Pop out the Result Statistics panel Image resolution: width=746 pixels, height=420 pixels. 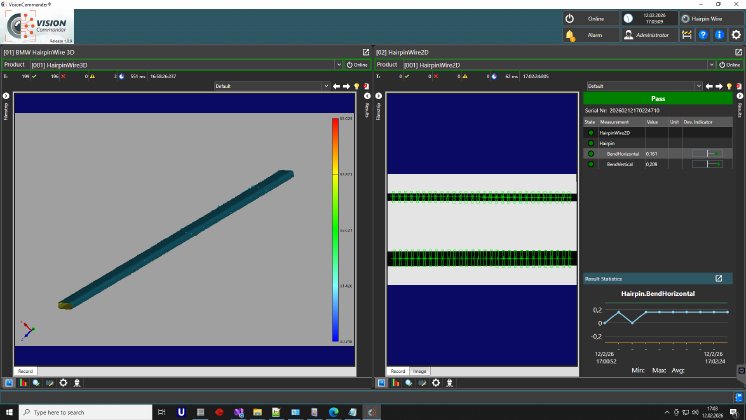(717, 278)
